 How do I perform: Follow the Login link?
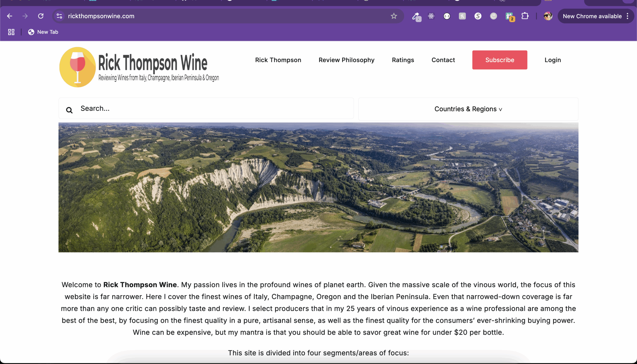pos(553,60)
